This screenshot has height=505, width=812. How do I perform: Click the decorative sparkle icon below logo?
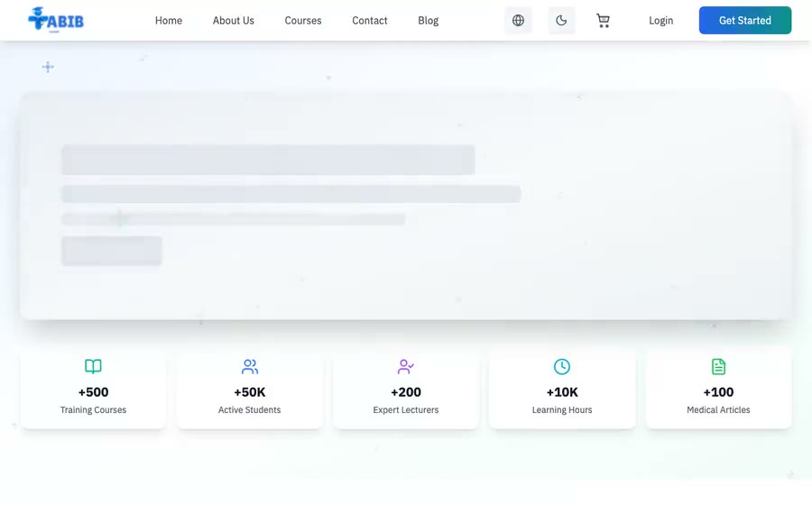(x=48, y=67)
